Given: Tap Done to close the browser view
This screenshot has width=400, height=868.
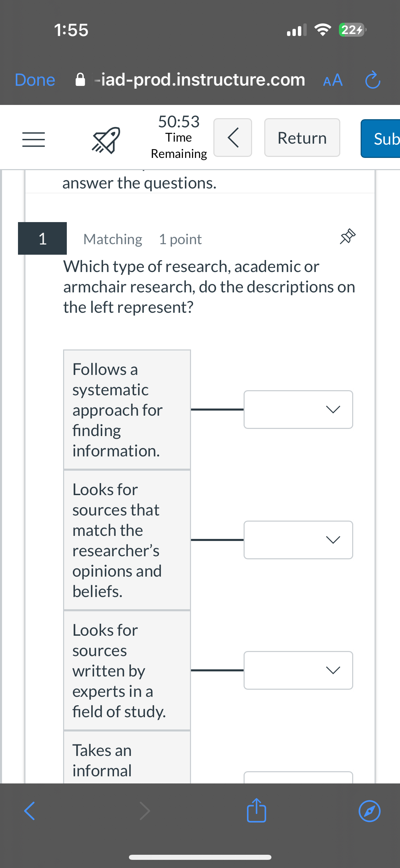Looking at the screenshot, I should click(x=35, y=80).
